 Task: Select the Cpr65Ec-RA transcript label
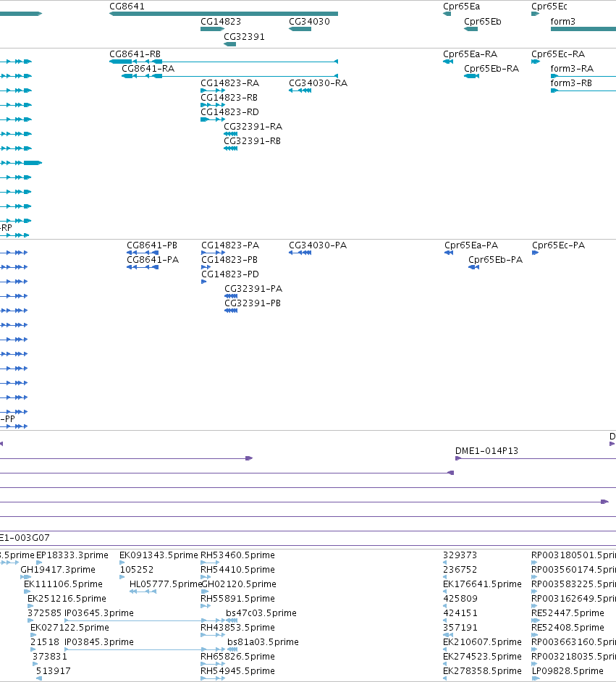click(558, 54)
